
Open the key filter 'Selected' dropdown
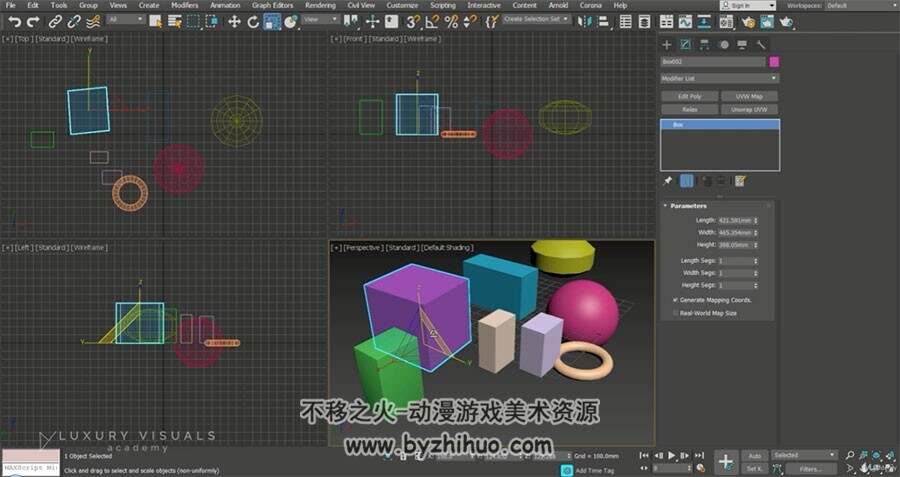(804, 455)
